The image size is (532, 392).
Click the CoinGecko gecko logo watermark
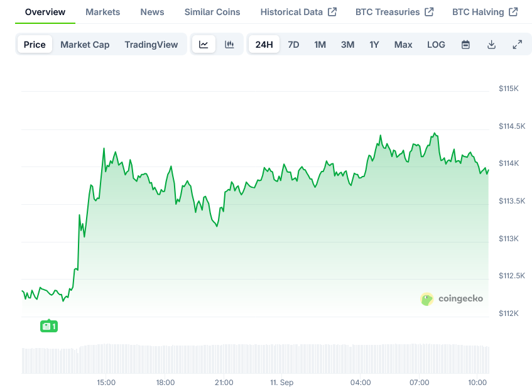pyautogui.click(x=427, y=299)
